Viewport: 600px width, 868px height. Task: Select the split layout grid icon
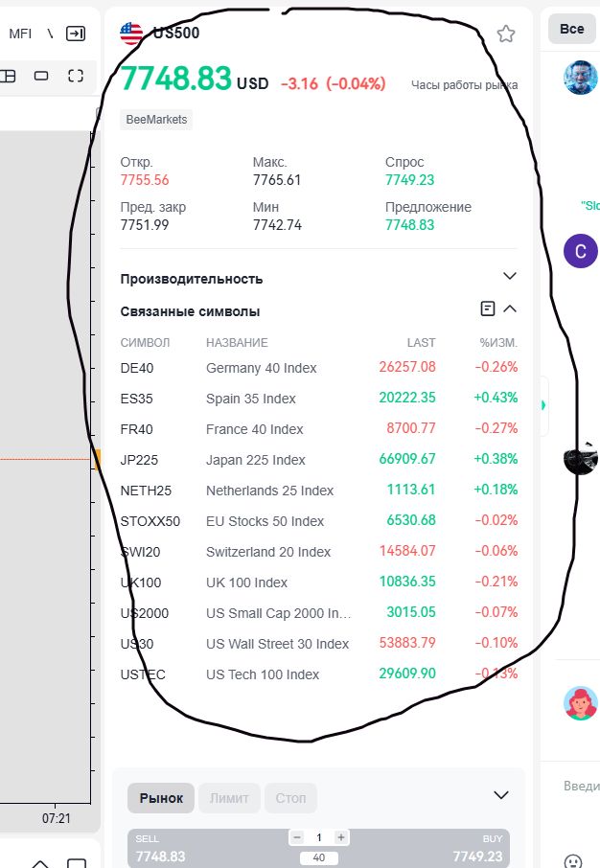[8, 76]
